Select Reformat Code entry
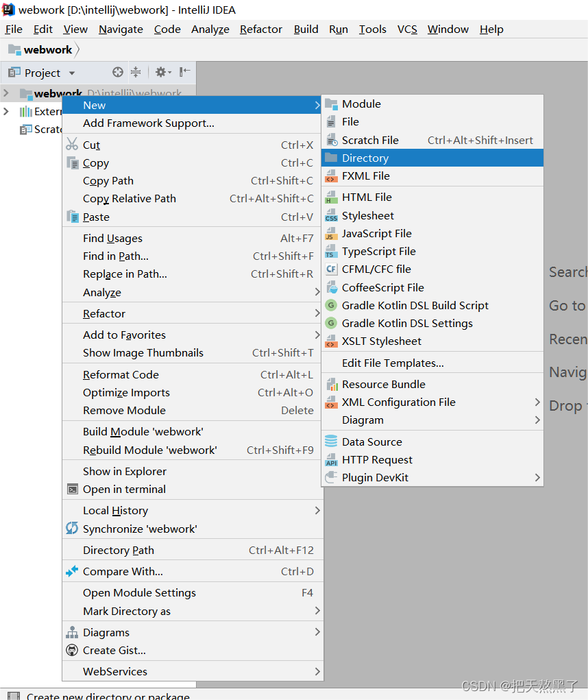 193,374
